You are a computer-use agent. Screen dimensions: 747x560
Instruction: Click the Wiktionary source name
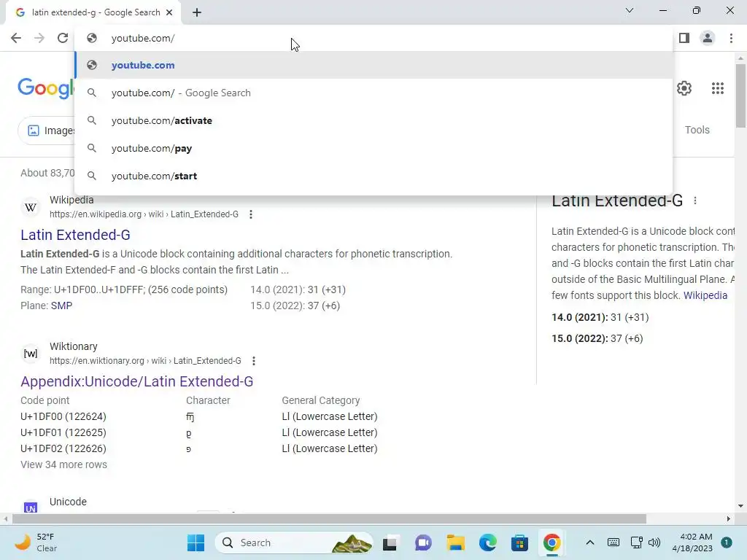click(x=74, y=346)
